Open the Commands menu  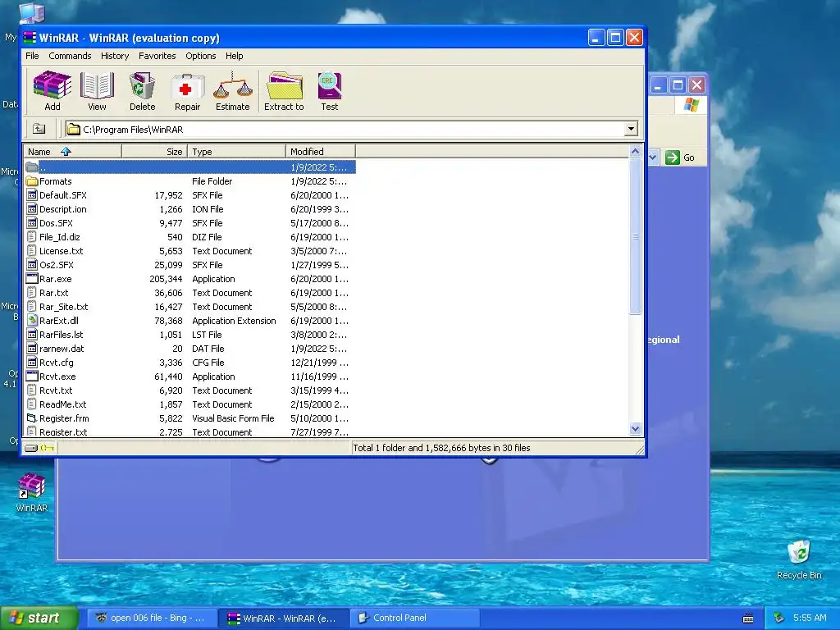point(70,56)
